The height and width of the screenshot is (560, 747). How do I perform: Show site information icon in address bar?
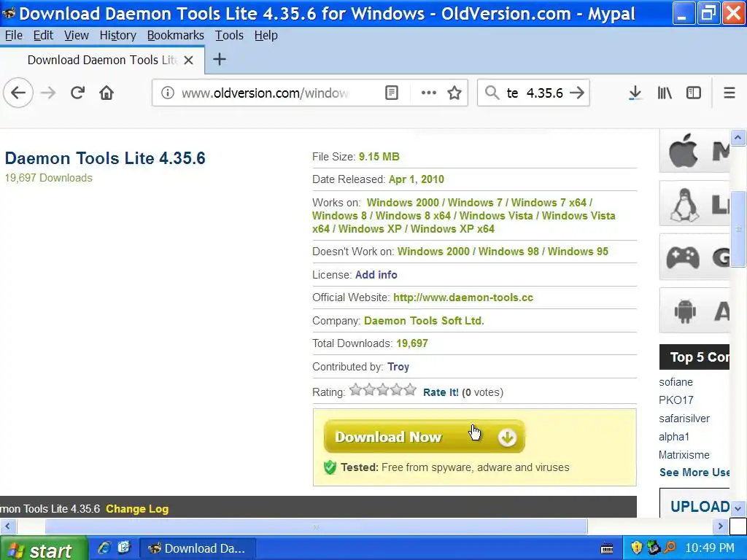click(167, 93)
